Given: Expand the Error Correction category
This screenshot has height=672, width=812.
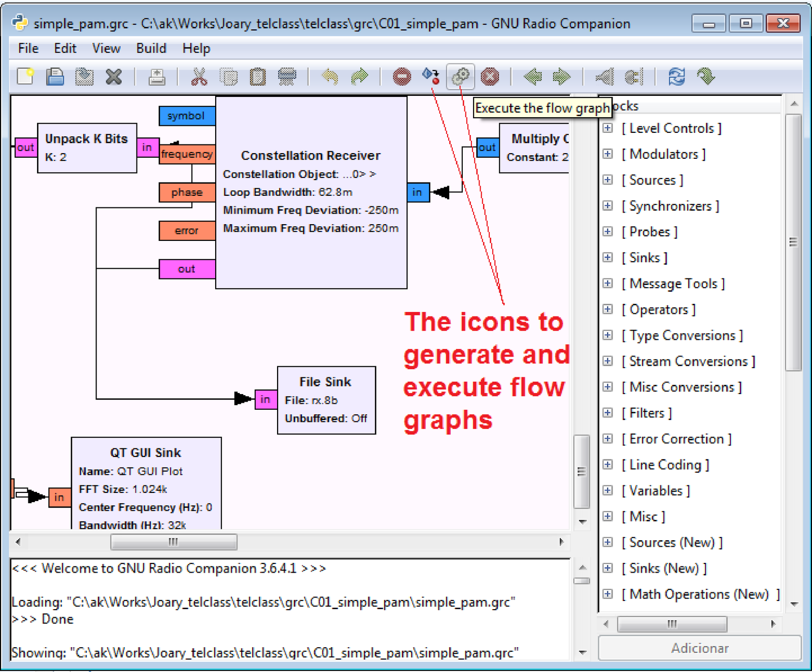Looking at the screenshot, I should point(607,439).
